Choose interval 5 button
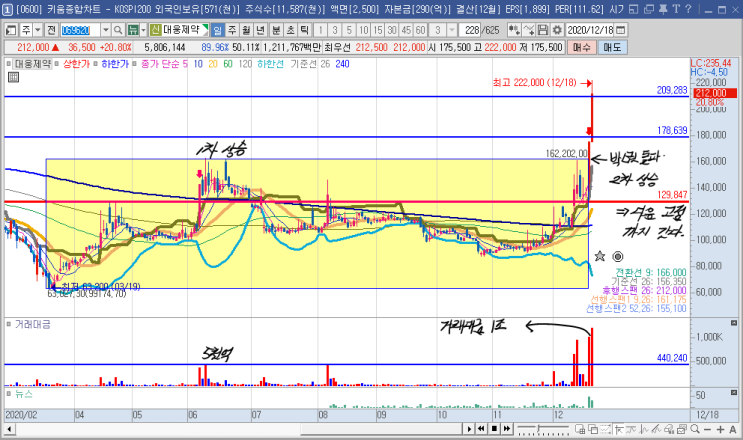 point(349,30)
